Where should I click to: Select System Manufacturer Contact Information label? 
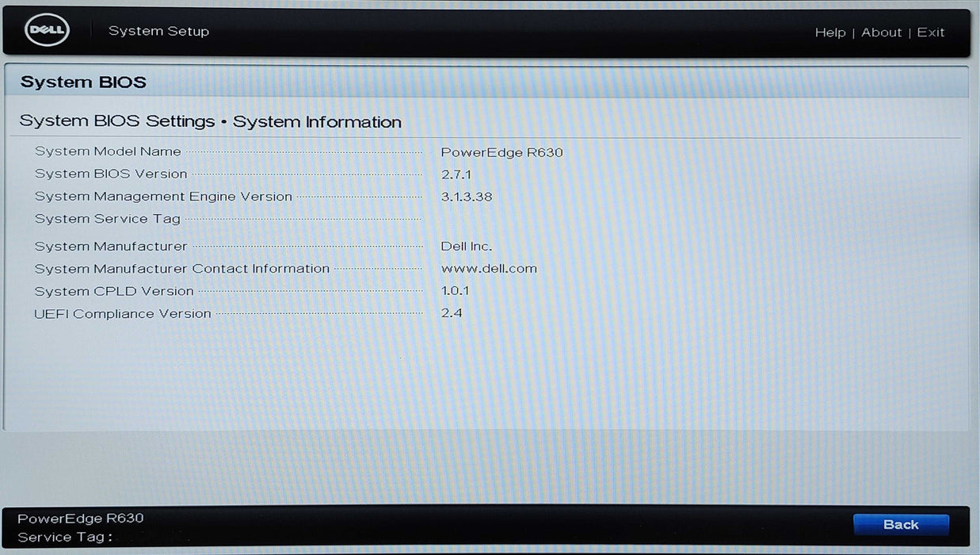point(182,269)
